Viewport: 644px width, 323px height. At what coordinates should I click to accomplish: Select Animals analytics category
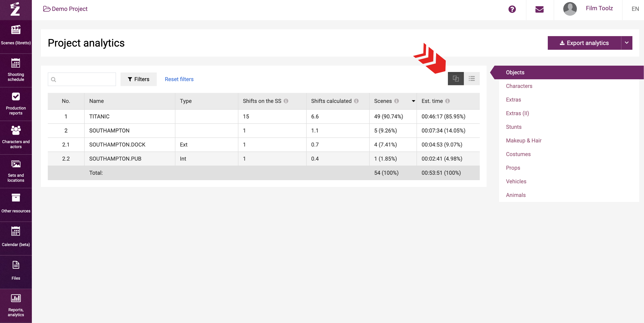pyautogui.click(x=516, y=195)
